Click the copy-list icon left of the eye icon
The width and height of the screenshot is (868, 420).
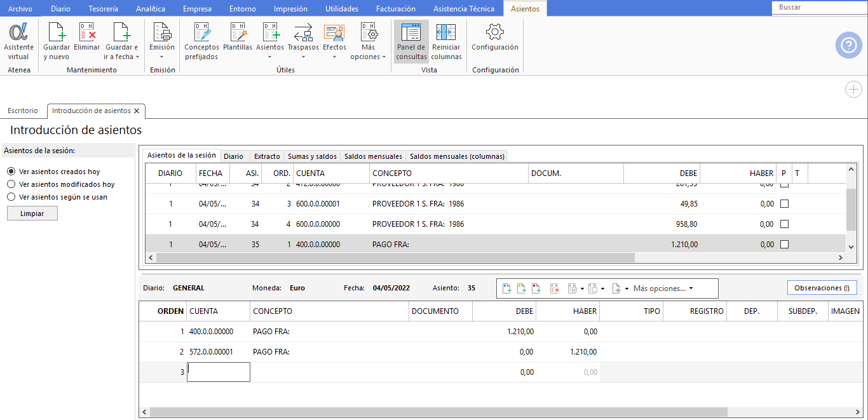(592, 288)
